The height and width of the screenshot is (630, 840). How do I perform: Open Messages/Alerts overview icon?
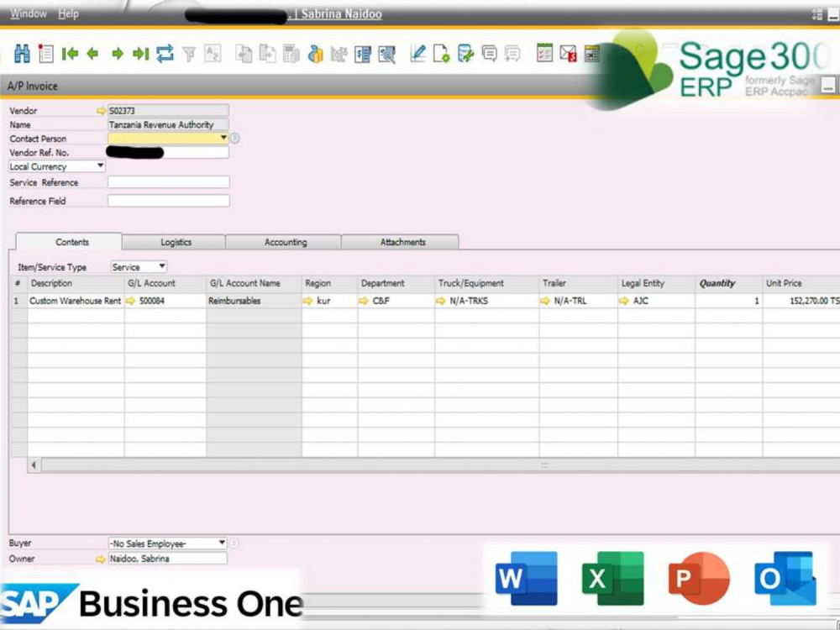click(489, 54)
